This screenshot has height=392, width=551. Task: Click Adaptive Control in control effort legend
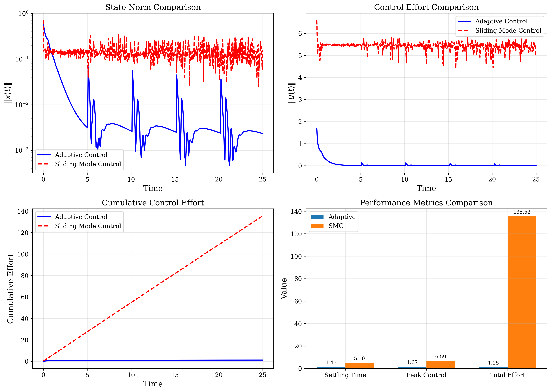[501, 21]
